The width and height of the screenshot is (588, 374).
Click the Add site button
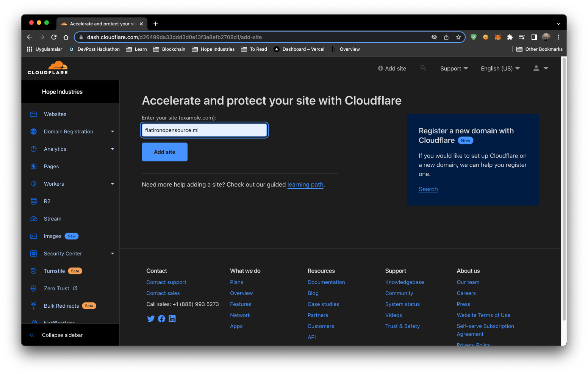click(164, 152)
